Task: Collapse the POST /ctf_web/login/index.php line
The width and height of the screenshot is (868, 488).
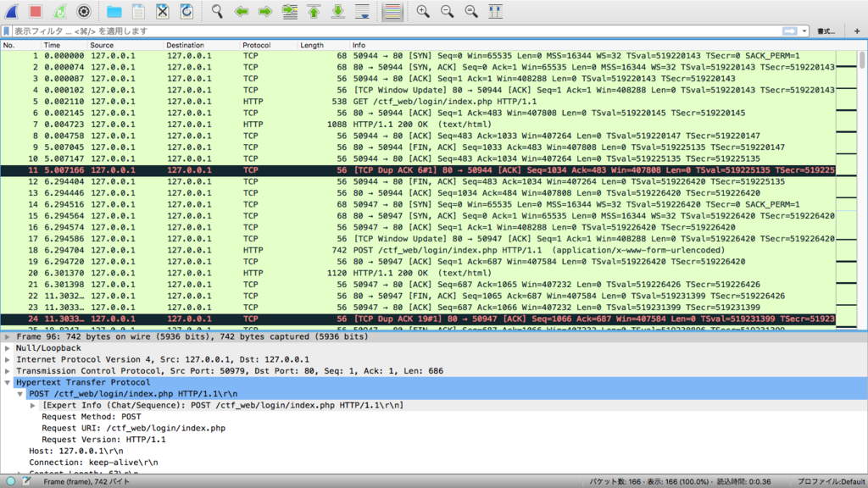Action: click(20, 394)
